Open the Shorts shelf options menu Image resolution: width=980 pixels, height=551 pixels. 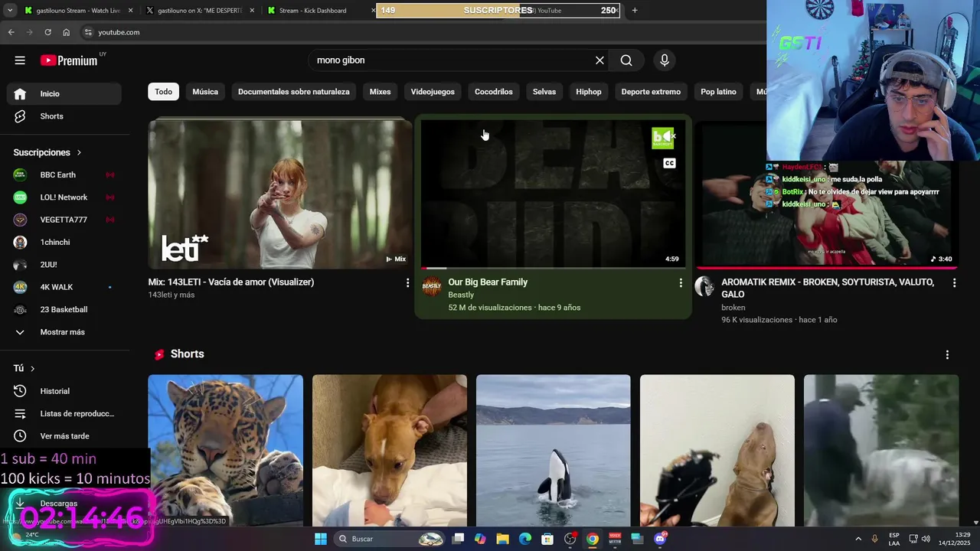click(947, 355)
